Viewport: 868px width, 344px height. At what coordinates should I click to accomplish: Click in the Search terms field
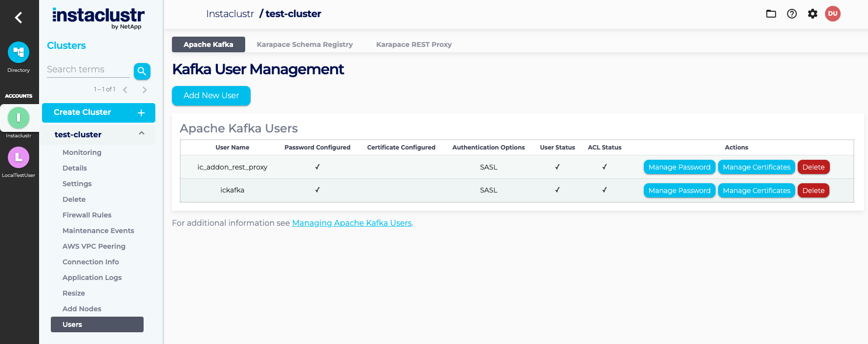click(x=88, y=69)
